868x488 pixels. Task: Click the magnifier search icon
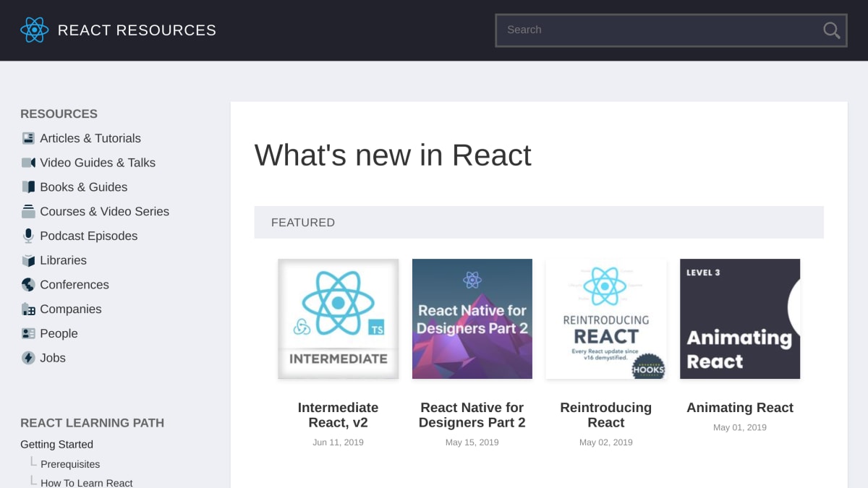(x=831, y=30)
